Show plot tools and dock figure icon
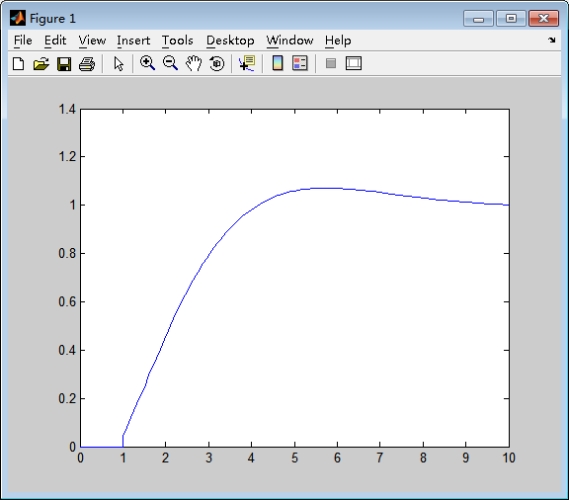The width and height of the screenshot is (569, 500). point(353,63)
